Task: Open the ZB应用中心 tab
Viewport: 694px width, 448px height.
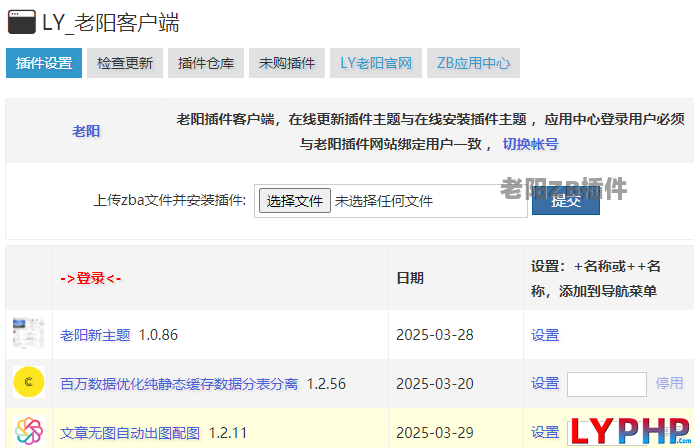Action: 473,63
